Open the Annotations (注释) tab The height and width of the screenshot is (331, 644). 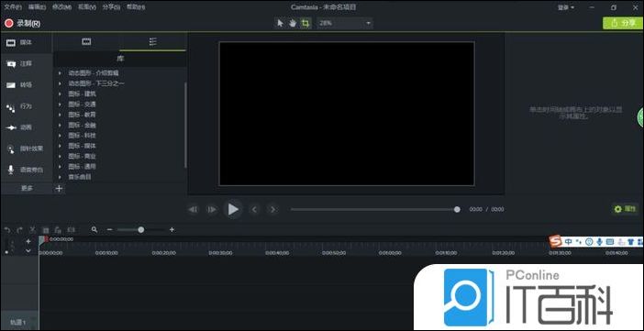click(x=27, y=63)
